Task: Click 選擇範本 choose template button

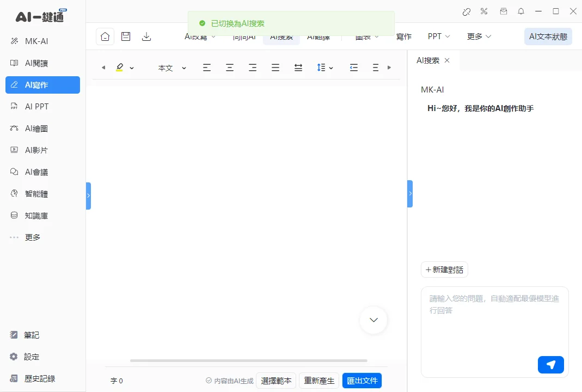Action: (276, 381)
